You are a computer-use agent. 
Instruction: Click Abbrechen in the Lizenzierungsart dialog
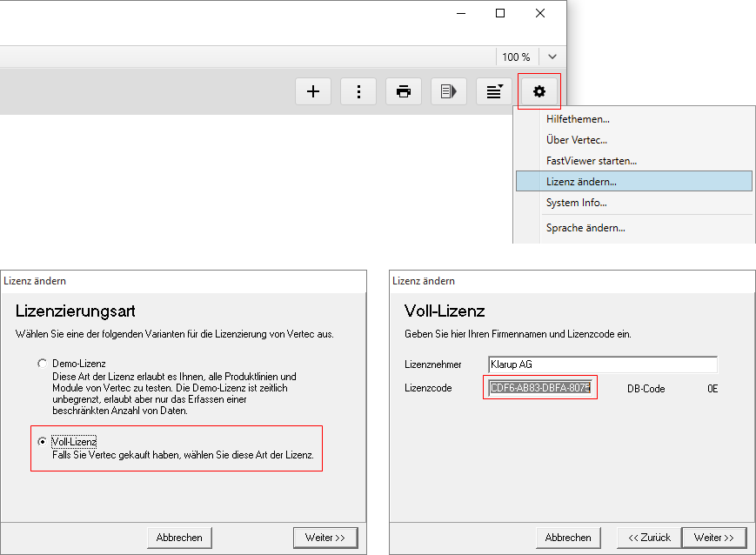179,538
